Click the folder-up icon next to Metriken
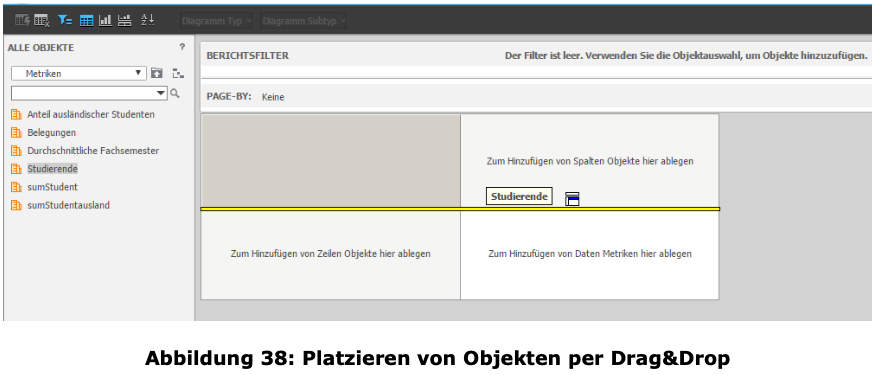 click(x=157, y=73)
